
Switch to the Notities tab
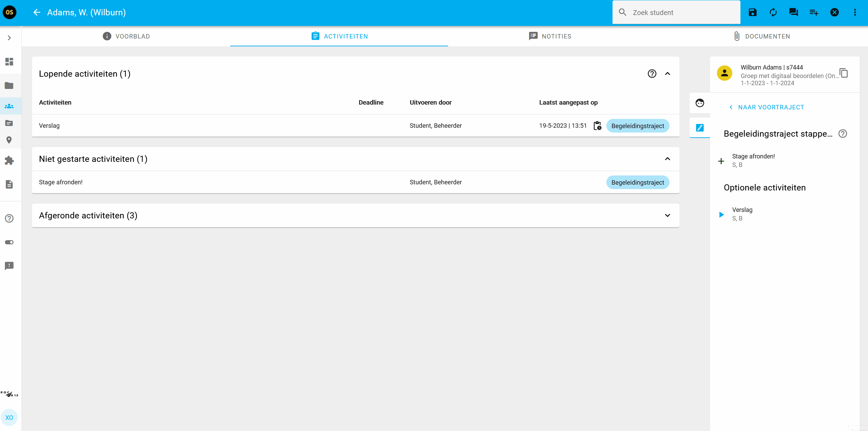click(x=550, y=36)
